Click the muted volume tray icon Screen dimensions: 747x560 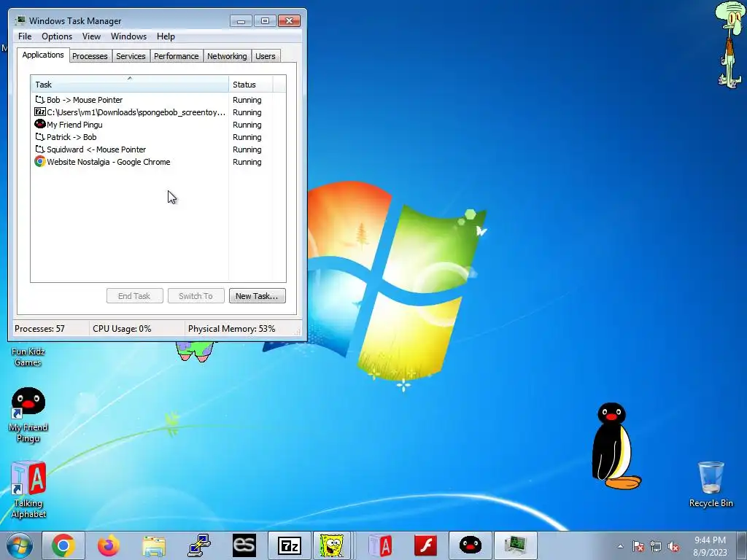pos(673,546)
